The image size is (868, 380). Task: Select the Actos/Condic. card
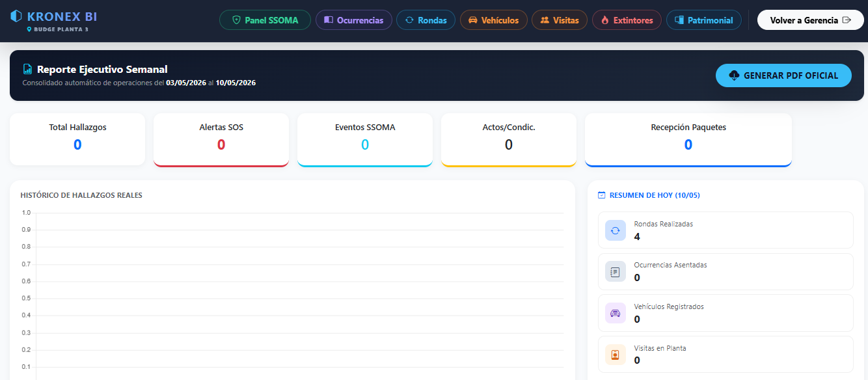click(509, 140)
